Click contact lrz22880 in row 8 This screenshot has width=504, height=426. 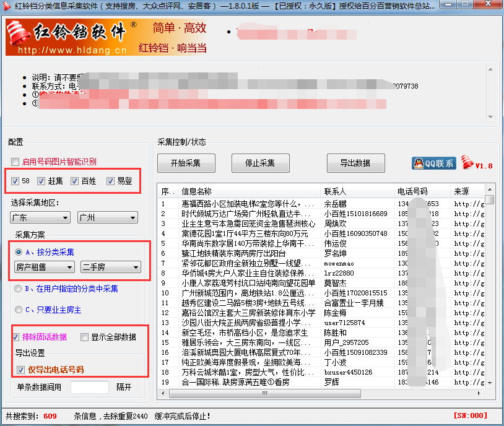pos(339,273)
